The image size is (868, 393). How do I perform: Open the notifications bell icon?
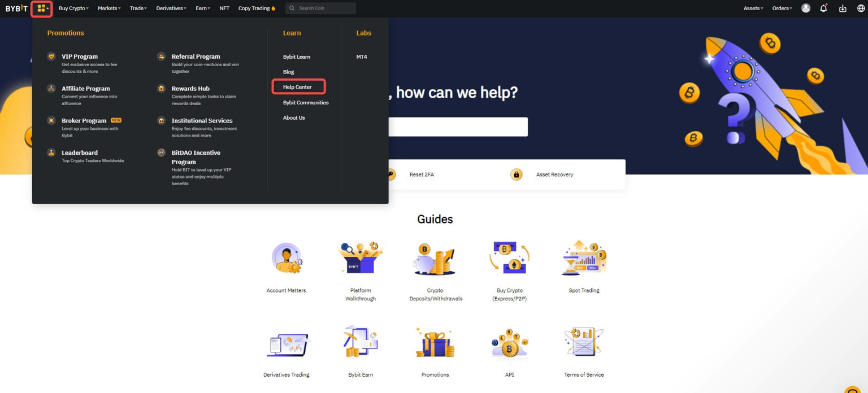point(823,8)
